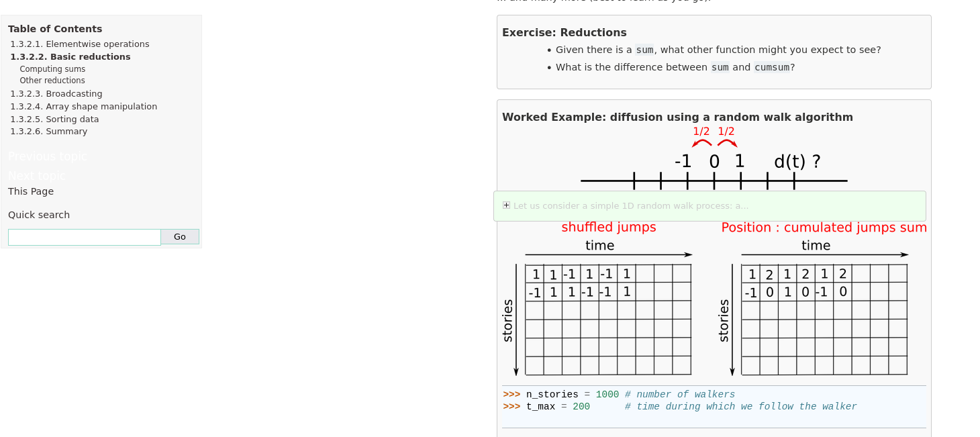Jump to the Summary section
Image resolution: width=980 pixels, height=437 pixels.
[x=48, y=131]
